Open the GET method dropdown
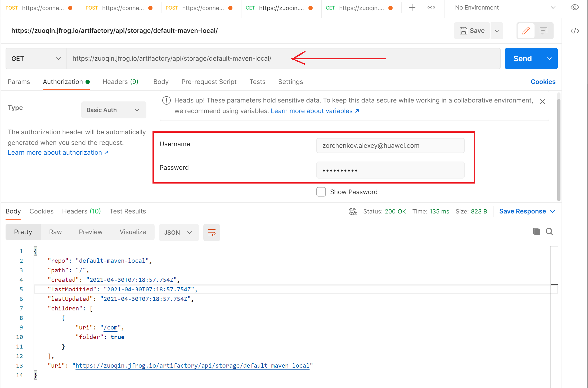The image size is (588, 388). [36, 58]
